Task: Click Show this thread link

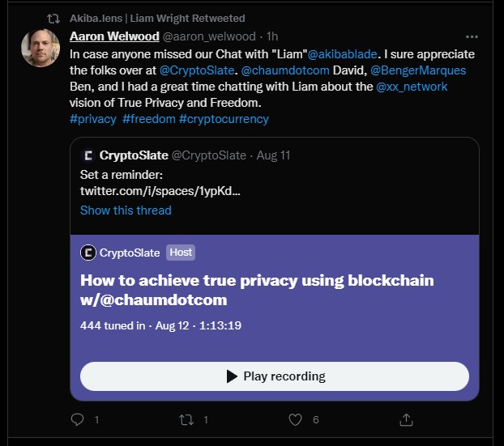Action: (x=126, y=210)
